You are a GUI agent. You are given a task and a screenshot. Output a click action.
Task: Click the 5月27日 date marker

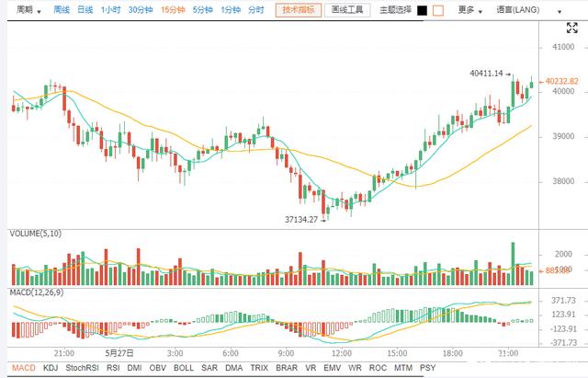point(119,353)
